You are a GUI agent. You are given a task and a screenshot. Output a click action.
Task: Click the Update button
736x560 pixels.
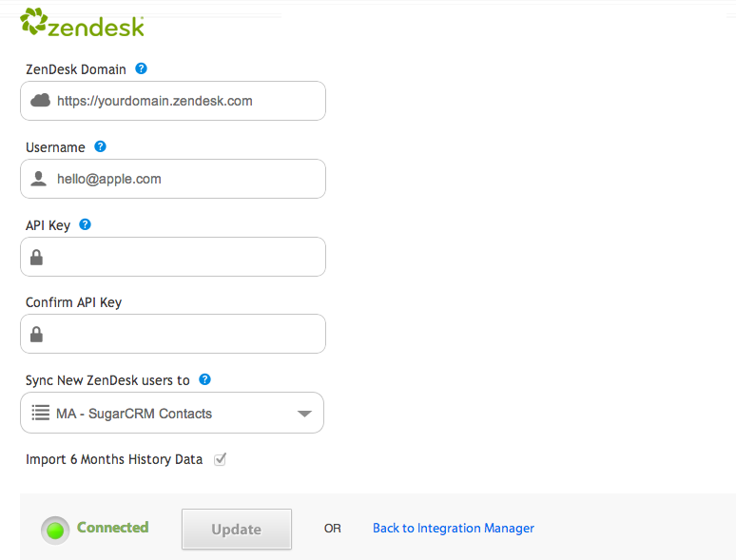coord(237,529)
